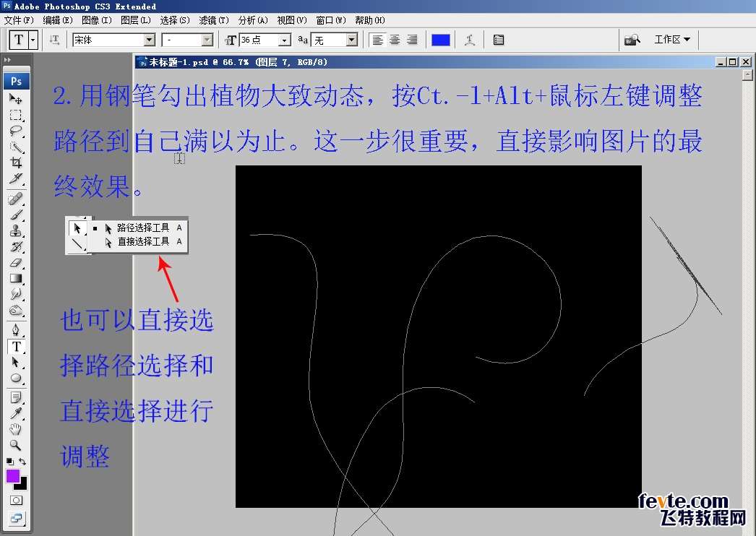Screen dimensions: 756x536
Task: Select the Type tool in the toolbox
Action: pos(15,346)
